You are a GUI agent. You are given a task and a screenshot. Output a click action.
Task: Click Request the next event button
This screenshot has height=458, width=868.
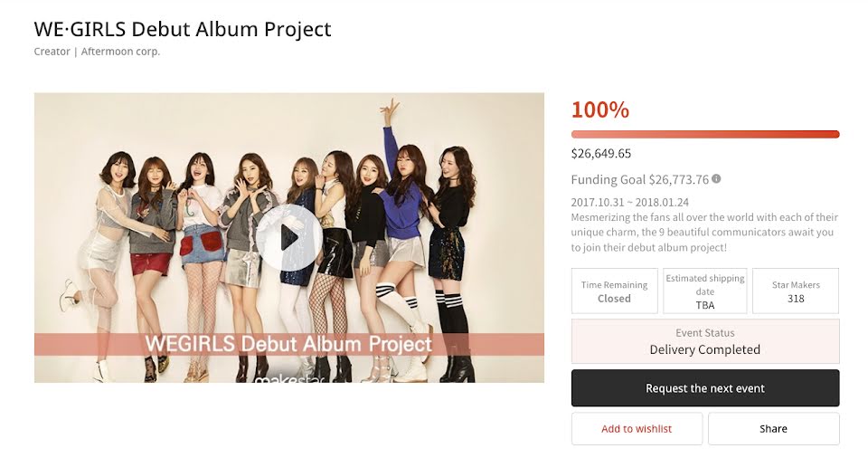705,388
